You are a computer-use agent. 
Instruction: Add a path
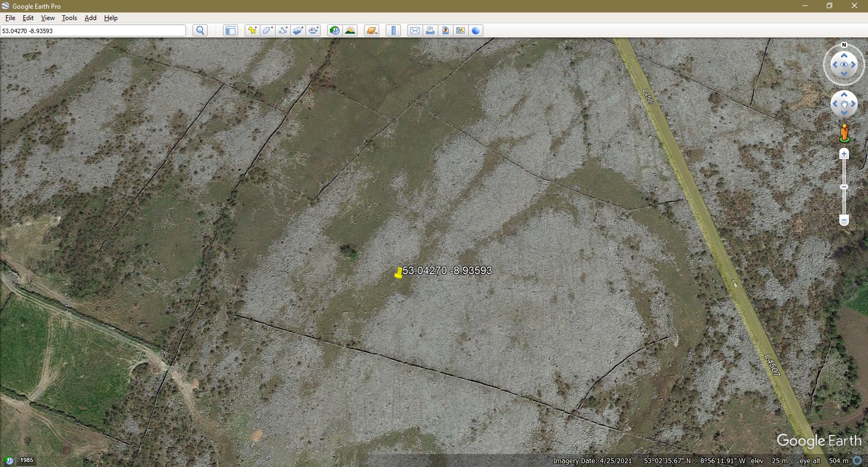pos(283,30)
